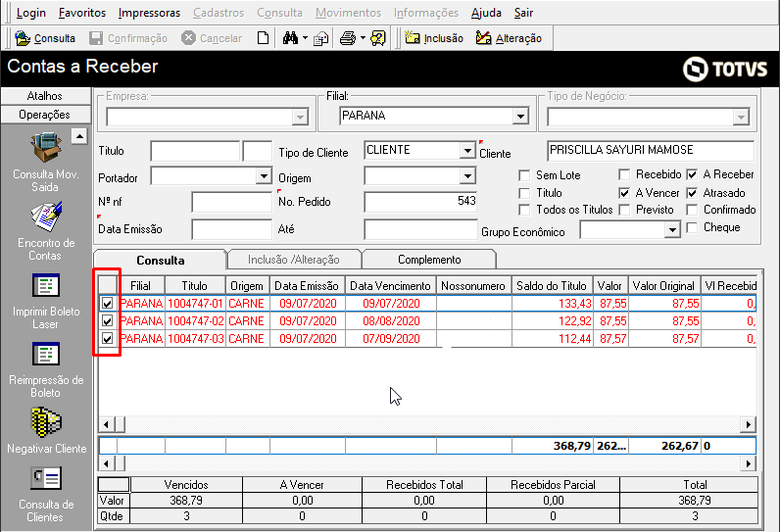The height and width of the screenshot is (532, 780).
Task: Click totals row scrollbar right arrow
Action: (748, 463)
